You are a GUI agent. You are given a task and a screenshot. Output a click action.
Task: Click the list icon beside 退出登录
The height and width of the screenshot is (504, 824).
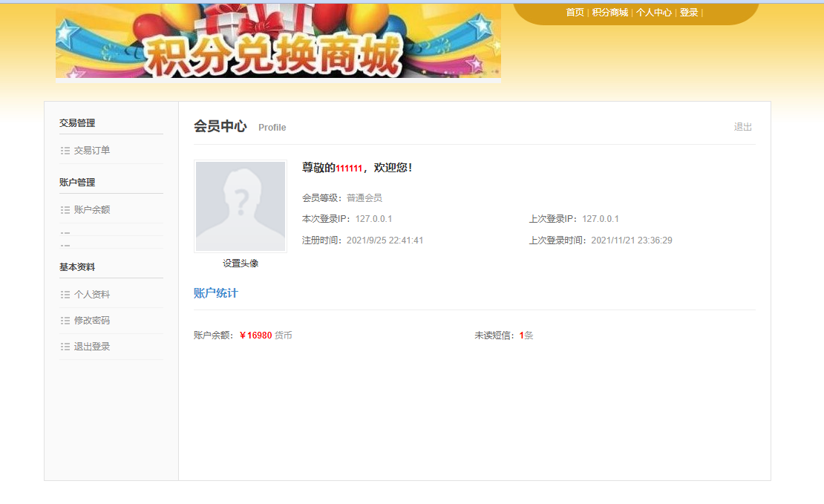point(65,347)
